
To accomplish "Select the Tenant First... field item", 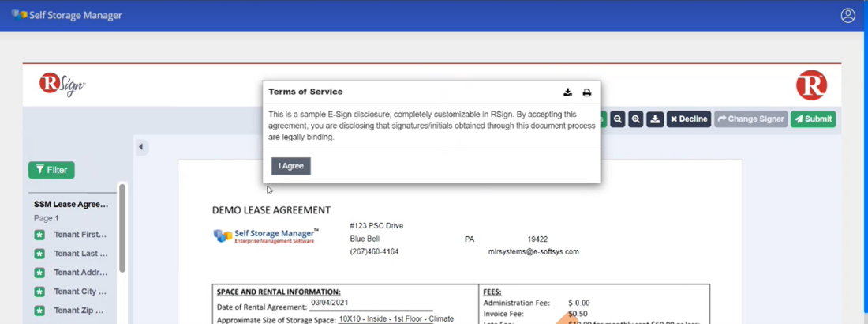I will point(80,235).
